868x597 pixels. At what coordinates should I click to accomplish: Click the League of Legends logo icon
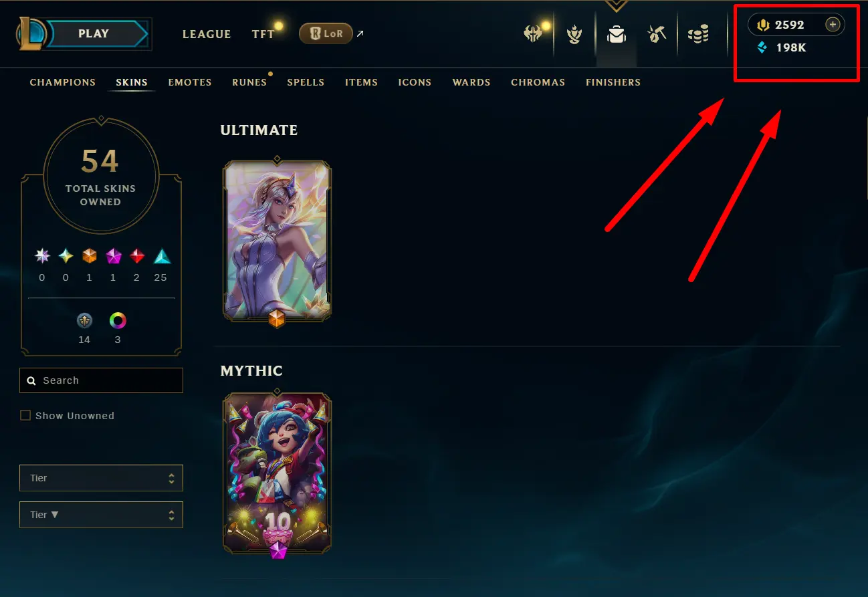[x=31, y=33]
